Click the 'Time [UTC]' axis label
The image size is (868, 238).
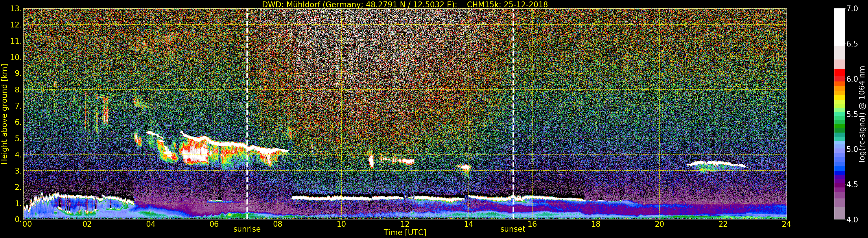pyautogui.click(x=405, y=233)
